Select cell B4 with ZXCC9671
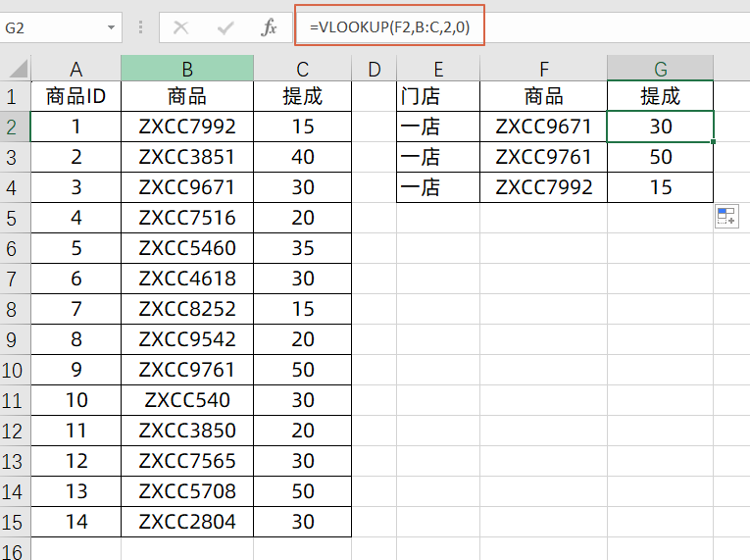Image resolution: width=750 pixels, height=560 pixels. click(187, 187)
